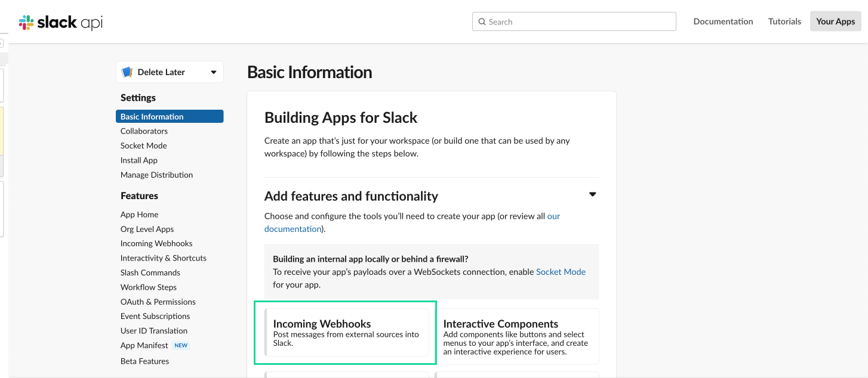Select the Incoming Webhooks feature card

click(x=345, y=333)
